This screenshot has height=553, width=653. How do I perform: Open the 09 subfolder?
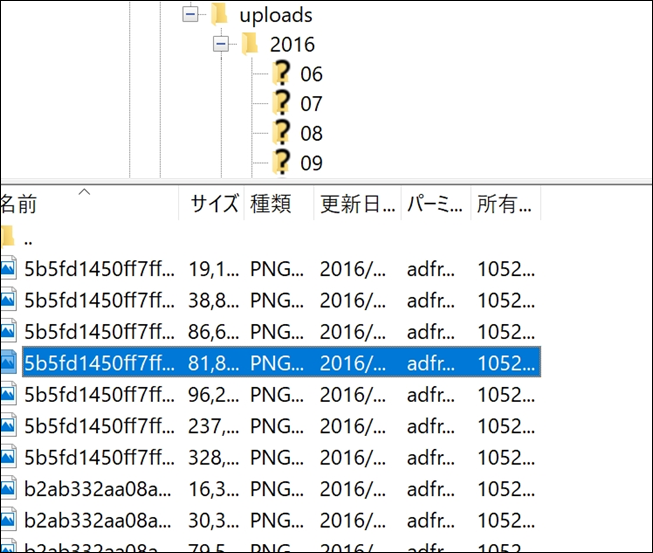(312, 163)
